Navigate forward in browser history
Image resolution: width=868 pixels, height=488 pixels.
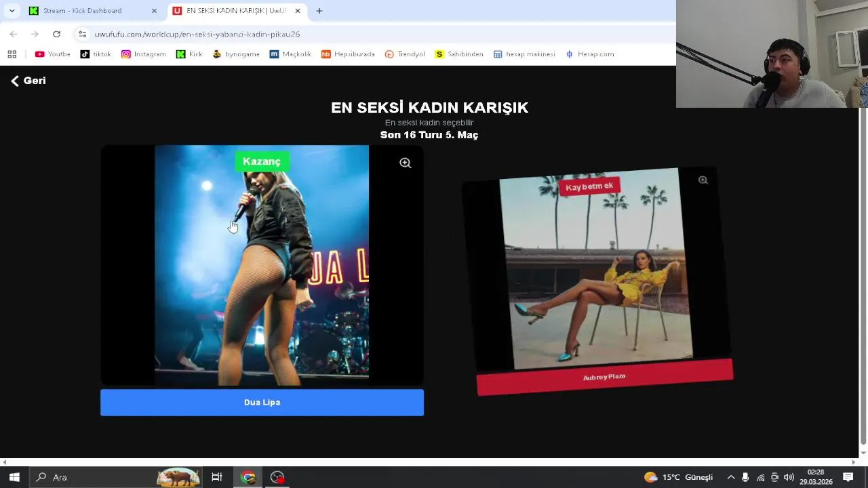pyautogui.click(x=35, y=34)
